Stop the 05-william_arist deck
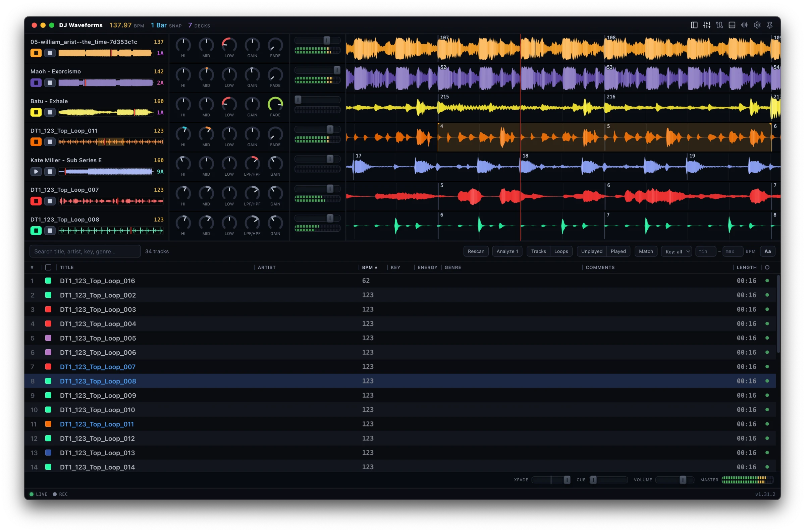This screenshot has height=532, width=805. 50,53
